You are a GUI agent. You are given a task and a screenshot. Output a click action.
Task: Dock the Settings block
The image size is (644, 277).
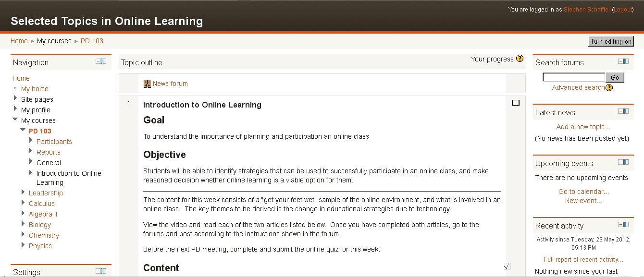click(103, 271)
